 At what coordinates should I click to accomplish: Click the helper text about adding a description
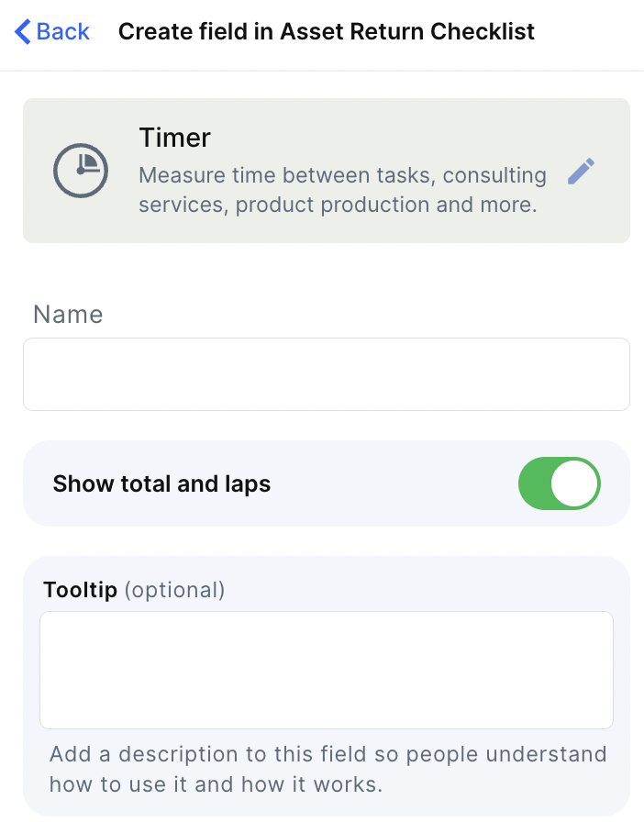328,755
